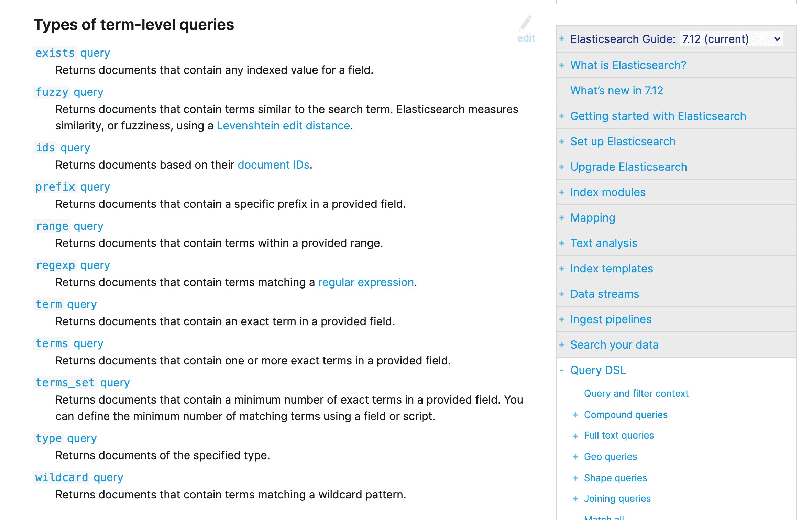Open the Levenshtein edit distance link

pos(283,125)
